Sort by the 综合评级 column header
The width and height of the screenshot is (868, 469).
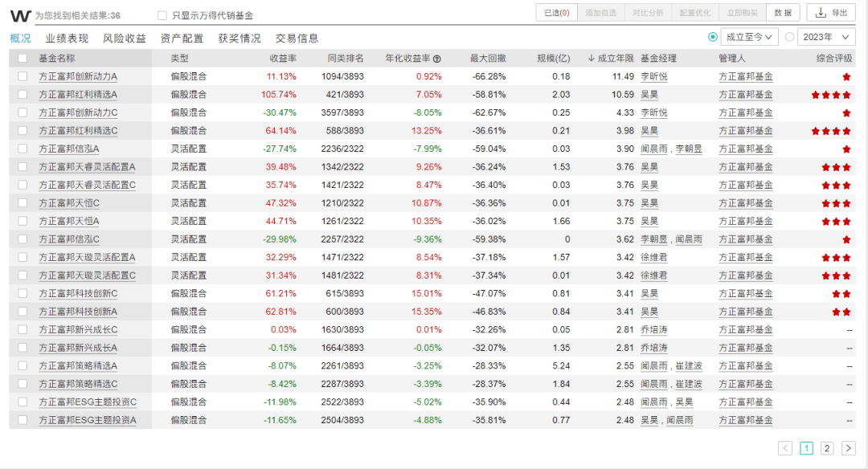coord(834,58)
